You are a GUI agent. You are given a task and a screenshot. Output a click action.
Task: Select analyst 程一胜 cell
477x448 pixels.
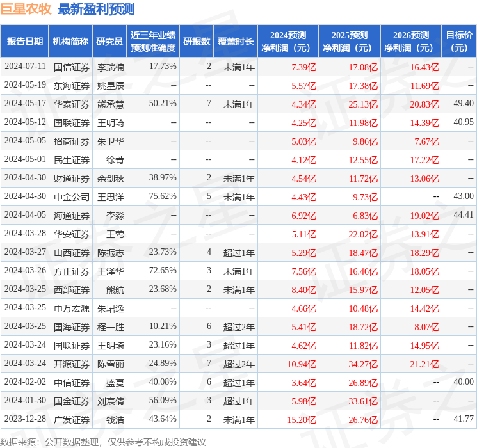click(110, 326)
